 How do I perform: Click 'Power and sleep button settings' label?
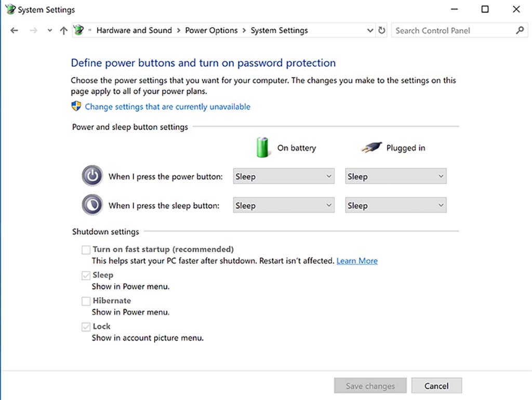130,127
